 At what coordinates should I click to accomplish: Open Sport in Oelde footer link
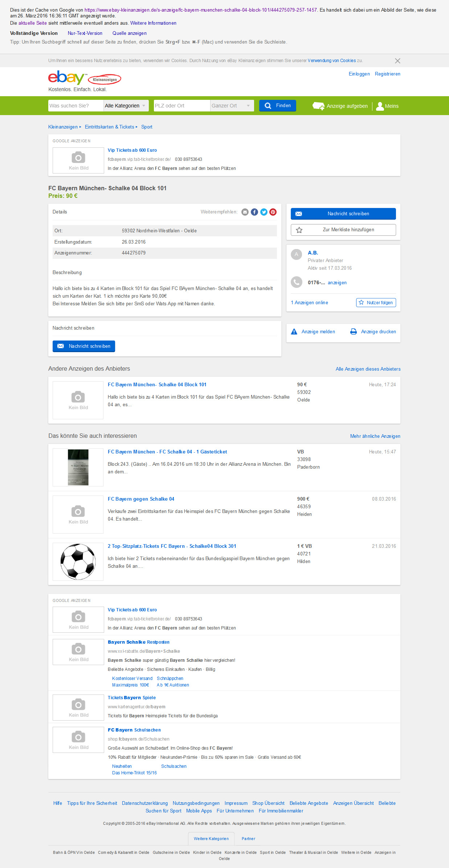273,852
